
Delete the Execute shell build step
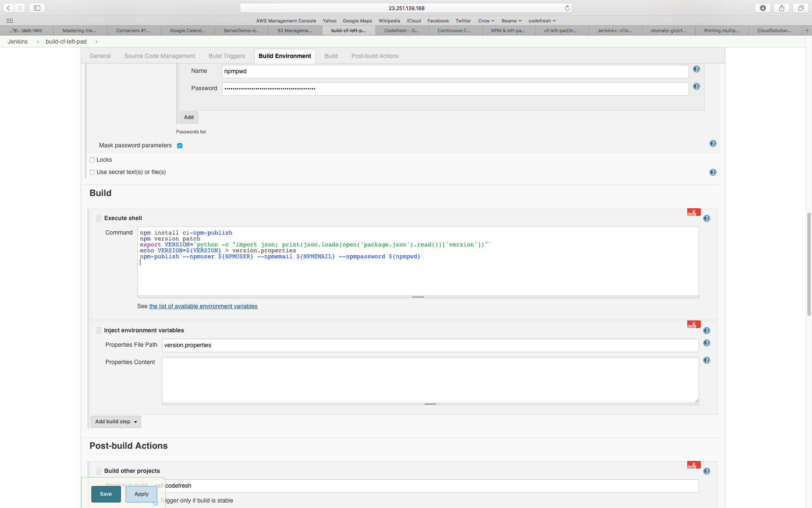pos(694,212)
